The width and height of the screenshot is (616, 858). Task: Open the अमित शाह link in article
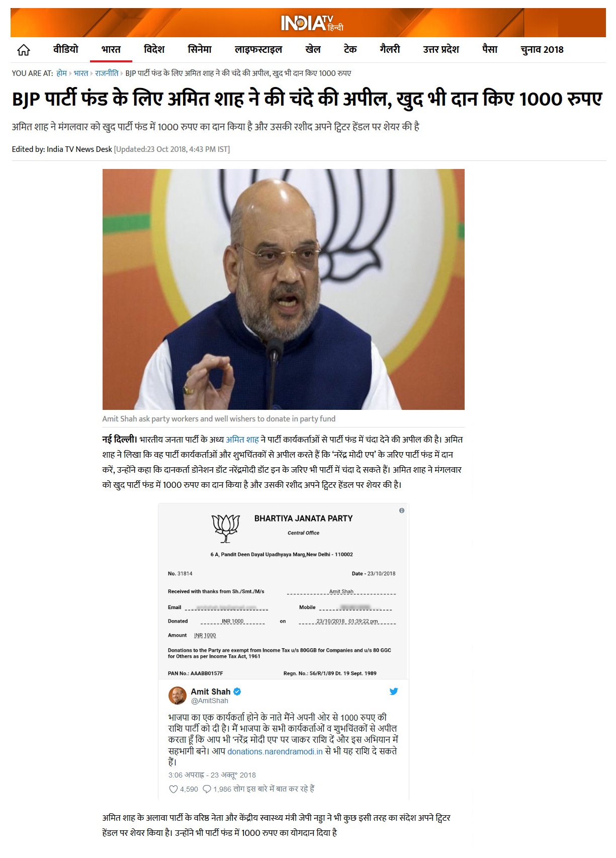point(242,439)
